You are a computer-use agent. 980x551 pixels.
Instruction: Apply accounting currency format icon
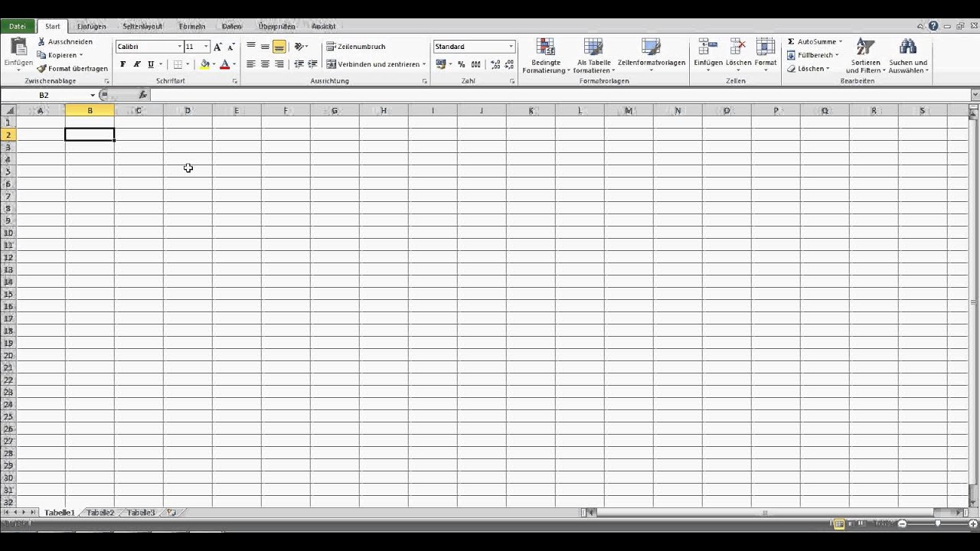tap(441, 64)
